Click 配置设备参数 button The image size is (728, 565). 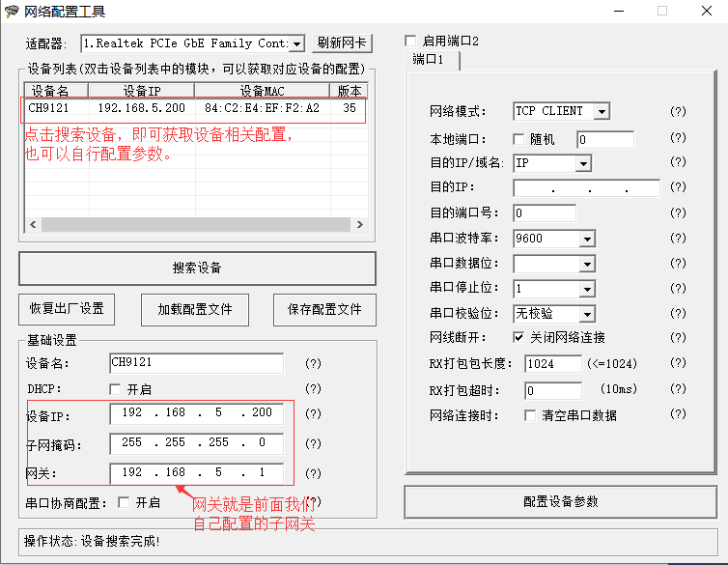coord(560,502)
